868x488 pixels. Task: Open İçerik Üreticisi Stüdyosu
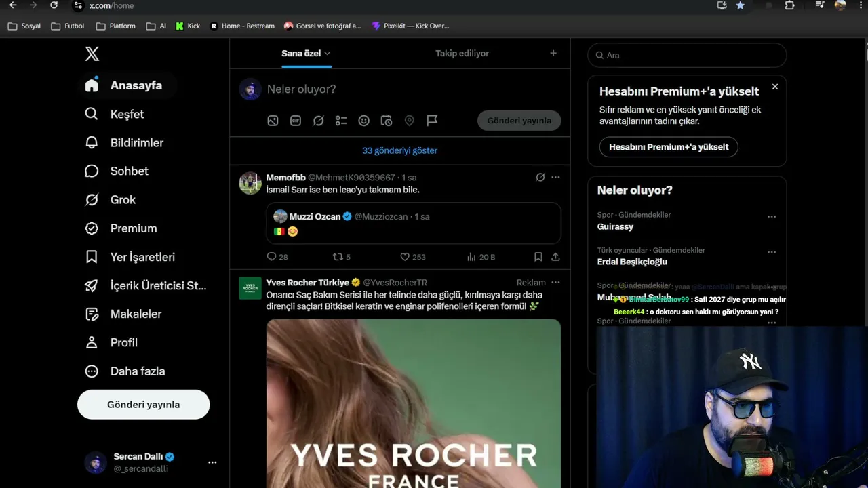146,285
